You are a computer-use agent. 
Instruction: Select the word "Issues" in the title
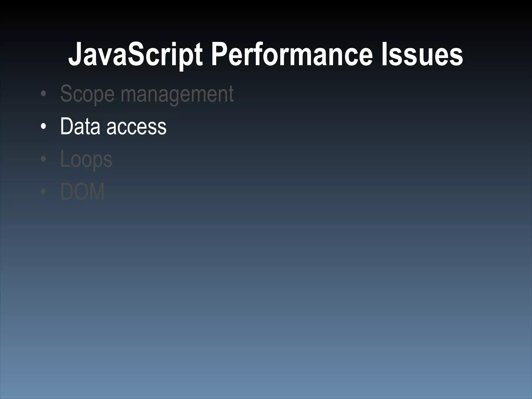[x=422, y=55]
